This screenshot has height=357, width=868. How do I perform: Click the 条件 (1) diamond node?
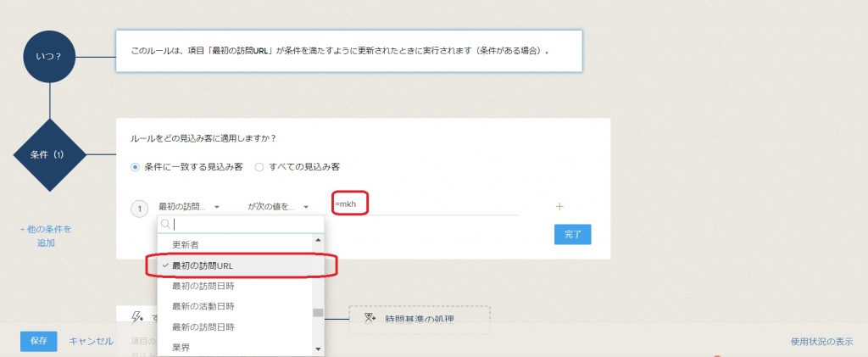49,155
